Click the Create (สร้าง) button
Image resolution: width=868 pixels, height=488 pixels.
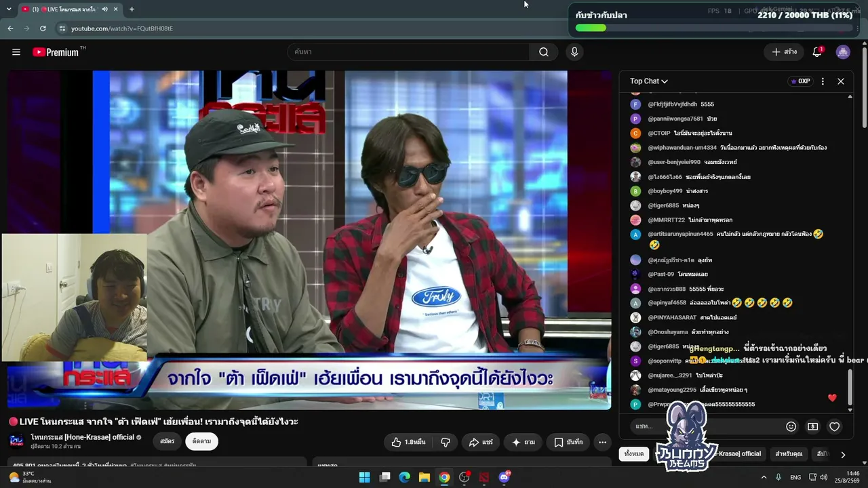(x=784, y=52)
